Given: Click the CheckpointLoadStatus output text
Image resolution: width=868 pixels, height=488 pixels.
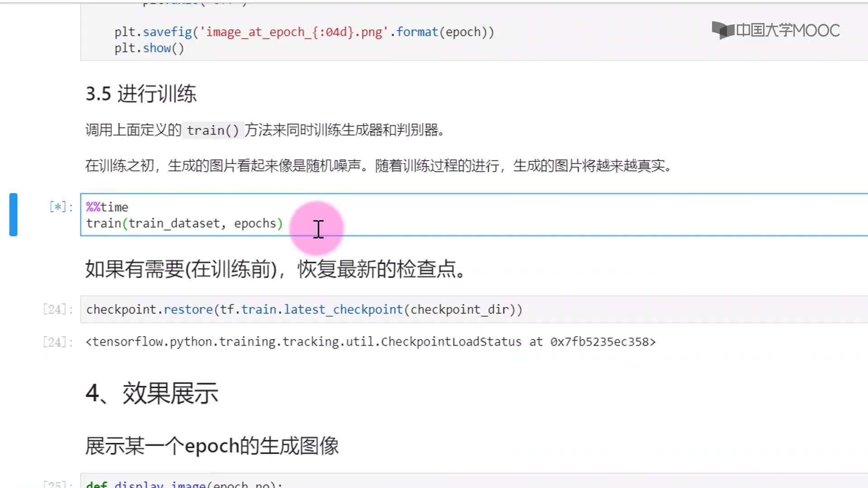Looking at the screenshot, I should (371, 342).
